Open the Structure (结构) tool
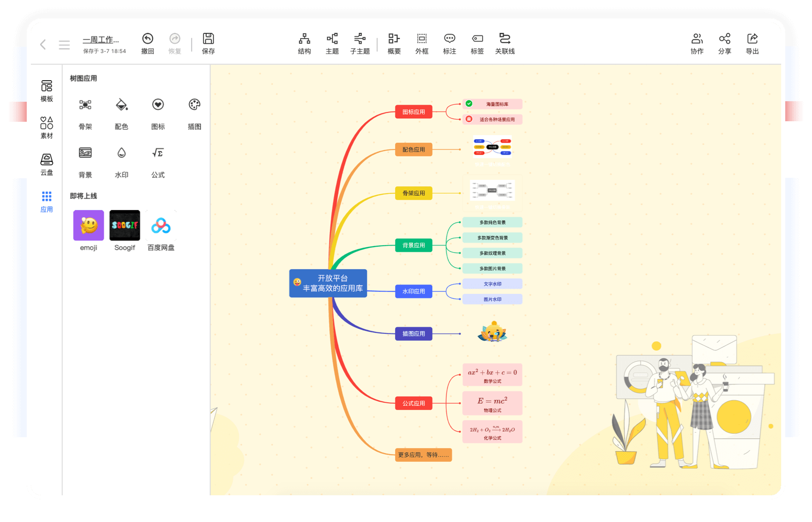 pyautogui.click(x=304, y=39)
